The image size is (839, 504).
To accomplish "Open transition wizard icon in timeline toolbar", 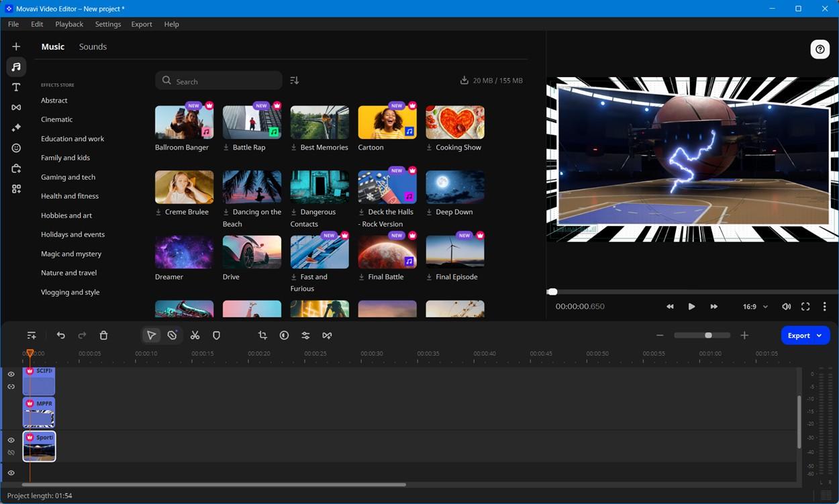I will tap(327, 336).
